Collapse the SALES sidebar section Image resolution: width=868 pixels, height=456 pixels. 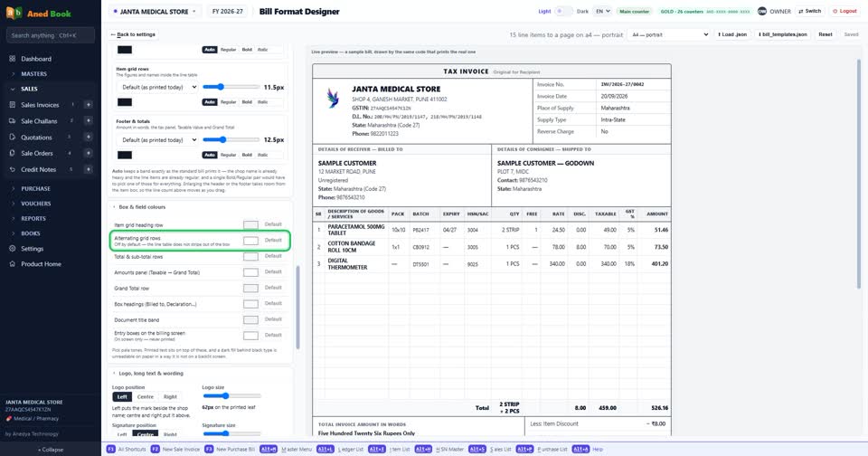29,89
